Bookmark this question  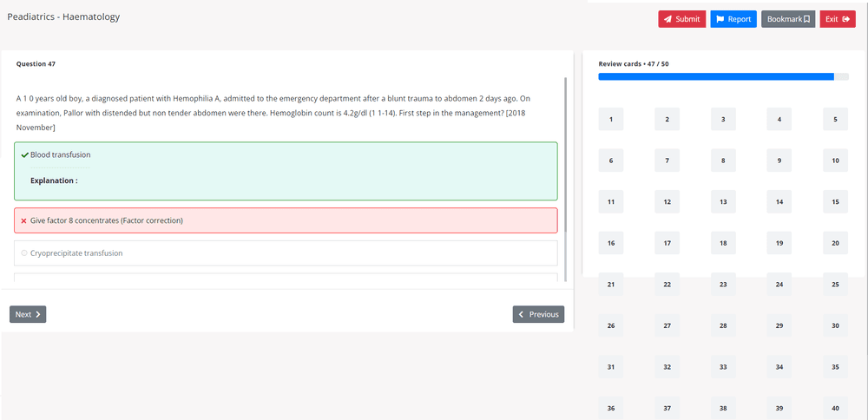[x=788, y=19]
